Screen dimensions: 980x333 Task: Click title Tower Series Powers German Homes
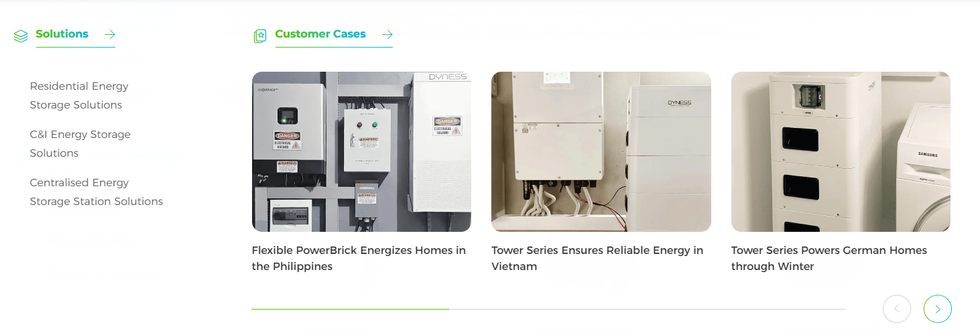point(829,259)
